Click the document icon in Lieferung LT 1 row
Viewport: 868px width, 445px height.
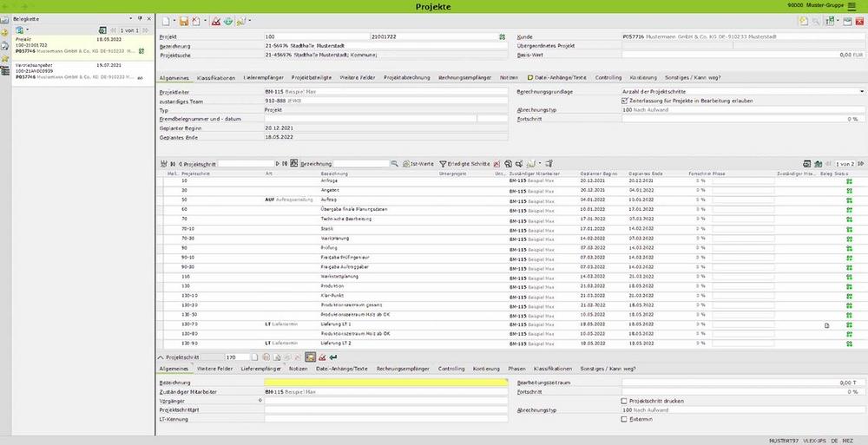coord(826,324)
